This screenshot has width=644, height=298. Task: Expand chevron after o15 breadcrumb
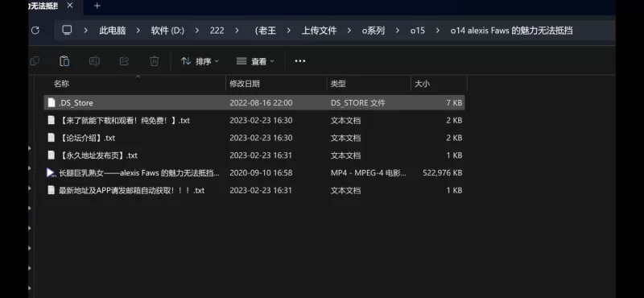pos(438,31)
